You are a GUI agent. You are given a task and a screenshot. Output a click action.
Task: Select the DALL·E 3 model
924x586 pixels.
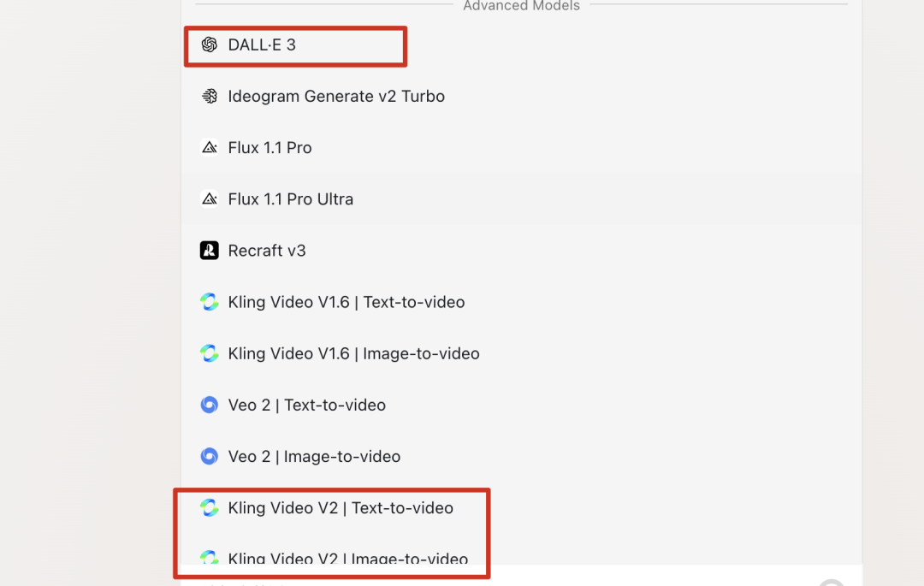coord(522,44)
